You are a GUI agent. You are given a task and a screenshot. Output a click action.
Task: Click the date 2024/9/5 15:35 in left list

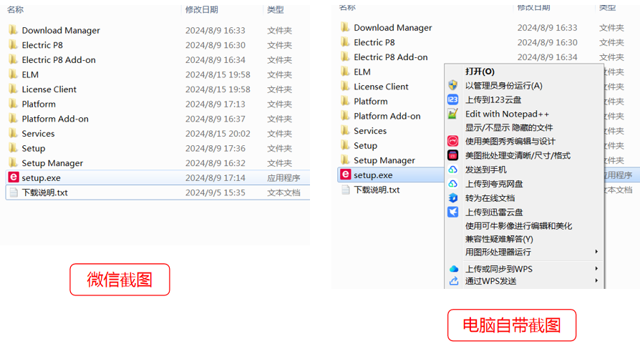[x=215, y=192]
